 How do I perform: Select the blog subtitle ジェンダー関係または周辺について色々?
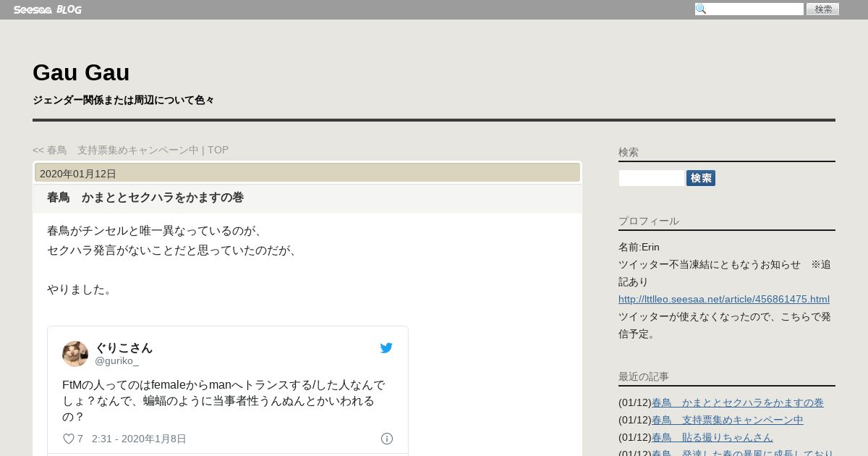[x=123, y=100]
